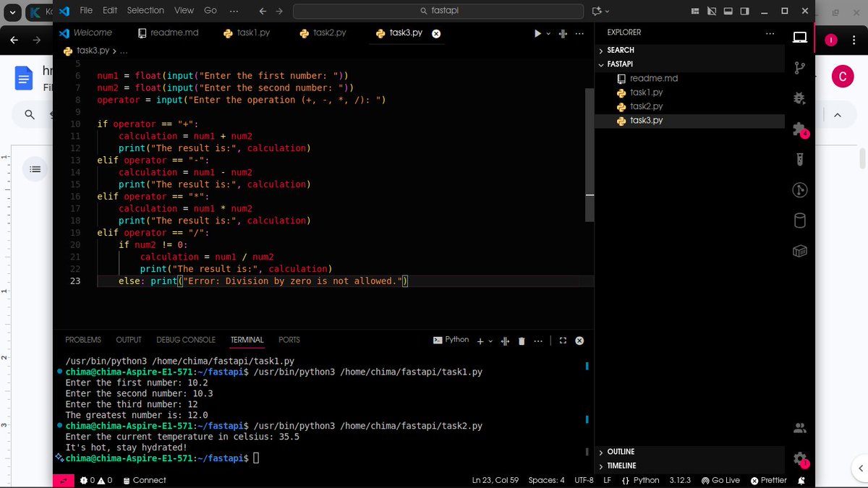Click the remote window indicator in status bar
Viewport: 868px width, 488px height.
[x=64, y=481]
